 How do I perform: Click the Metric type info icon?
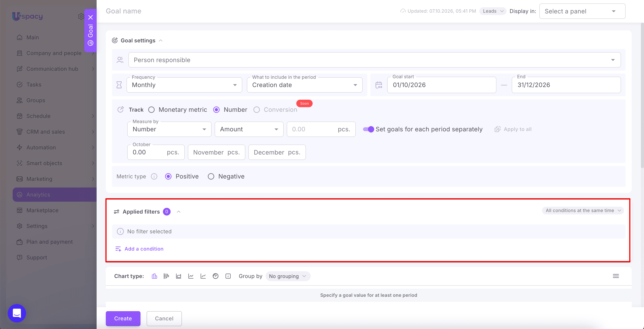tap(154, 177)
